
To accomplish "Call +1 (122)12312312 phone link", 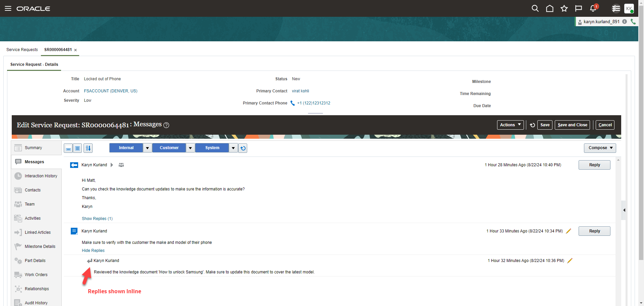I will [x=314, y=103].
